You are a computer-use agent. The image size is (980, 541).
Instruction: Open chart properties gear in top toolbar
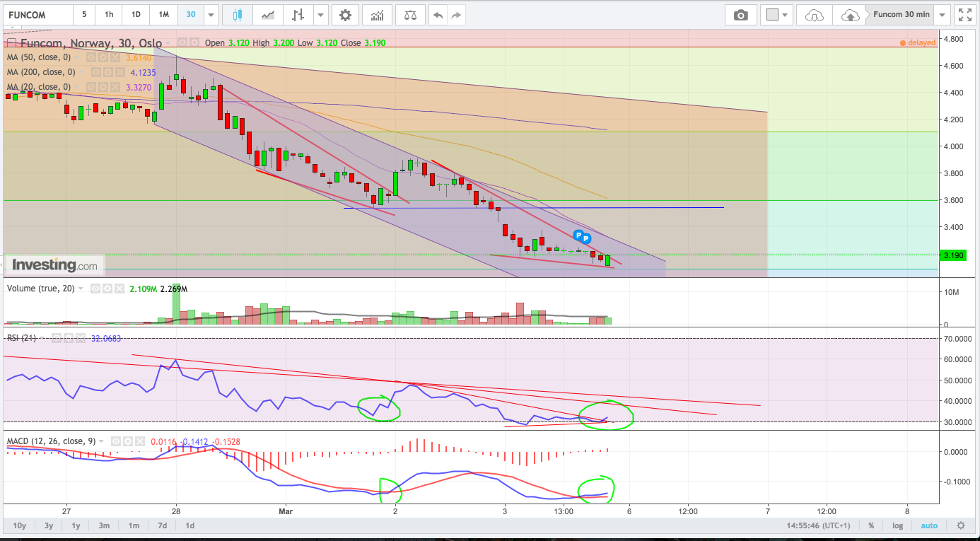pos(344,15)
